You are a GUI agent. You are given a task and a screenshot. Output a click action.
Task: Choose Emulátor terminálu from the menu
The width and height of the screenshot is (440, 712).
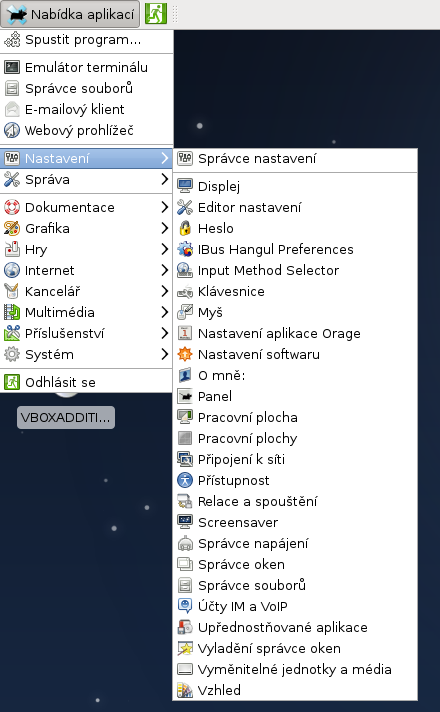point(86,67)
